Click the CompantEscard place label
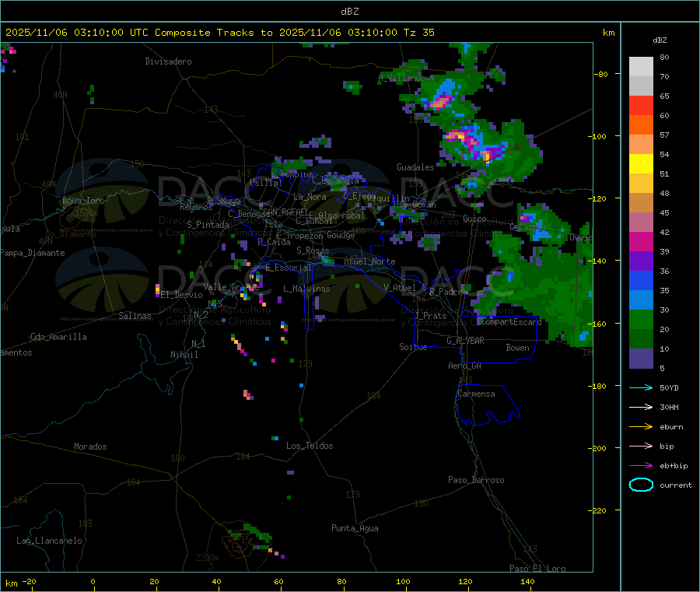 click(511, 322)
